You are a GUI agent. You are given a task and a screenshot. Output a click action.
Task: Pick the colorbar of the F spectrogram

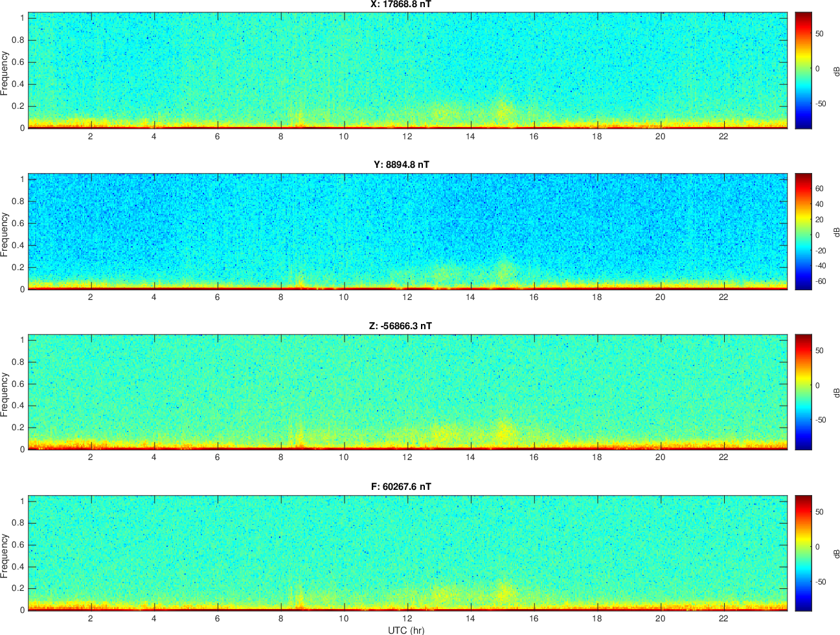coord(803,553)
